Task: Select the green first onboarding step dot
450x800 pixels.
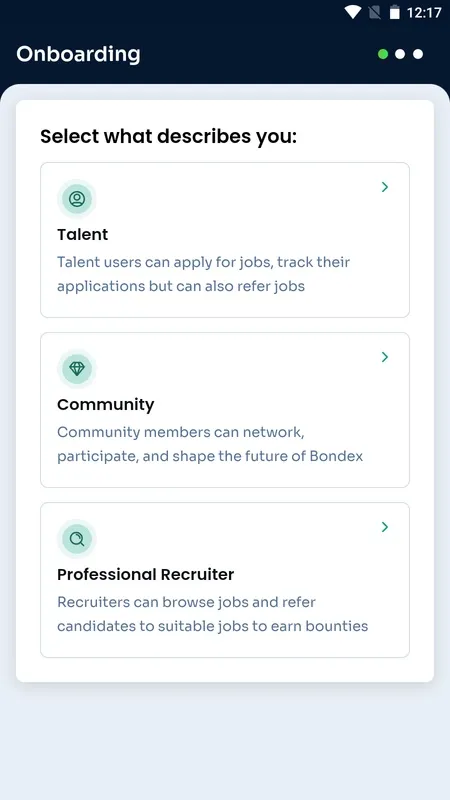Action: point(383,54)
